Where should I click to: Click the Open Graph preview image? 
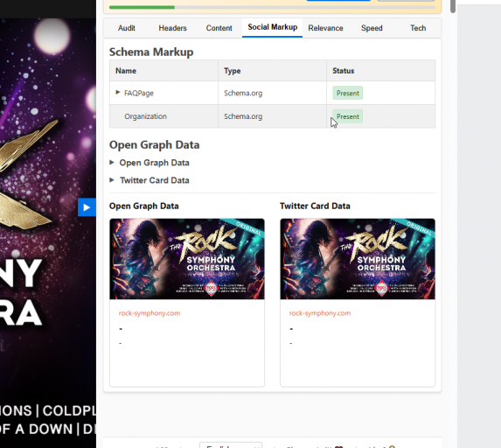[x=187, y=259]
